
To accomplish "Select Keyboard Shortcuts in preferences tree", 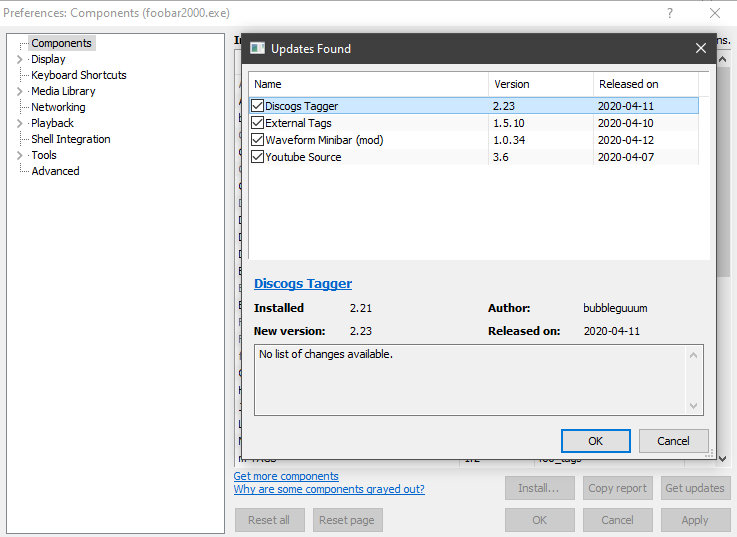I will (x=78, y=75).
